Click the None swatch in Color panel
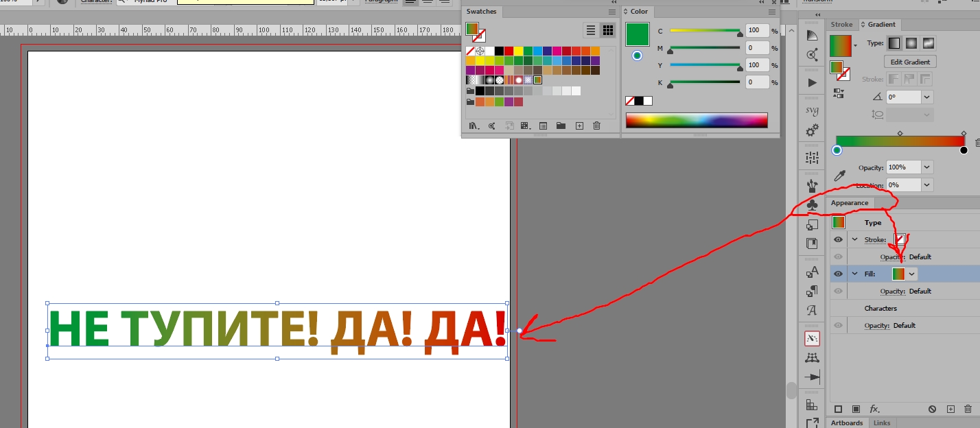 [629, 101]
